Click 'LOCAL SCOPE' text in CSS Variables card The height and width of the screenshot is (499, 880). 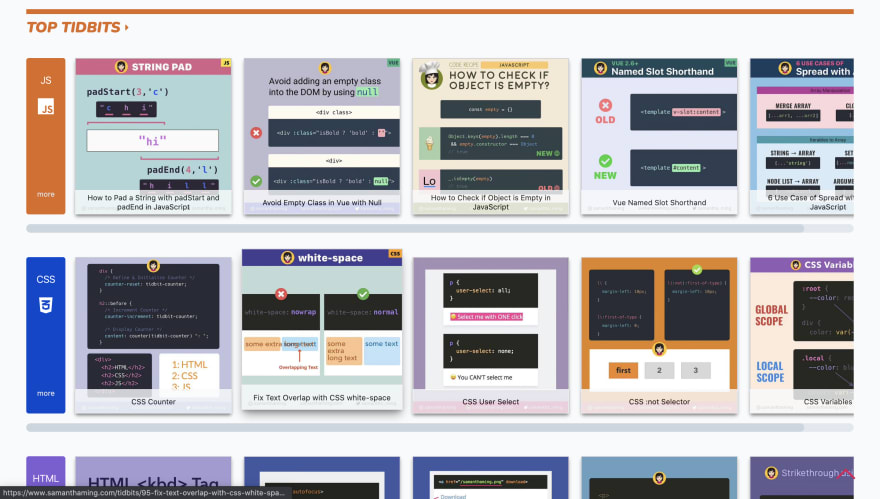[x=770, y=372]
